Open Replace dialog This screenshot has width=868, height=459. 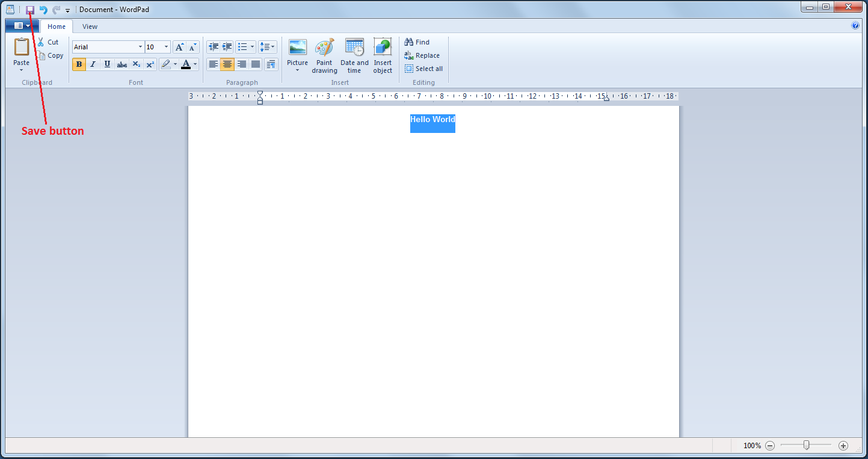[x=422, y=55]
